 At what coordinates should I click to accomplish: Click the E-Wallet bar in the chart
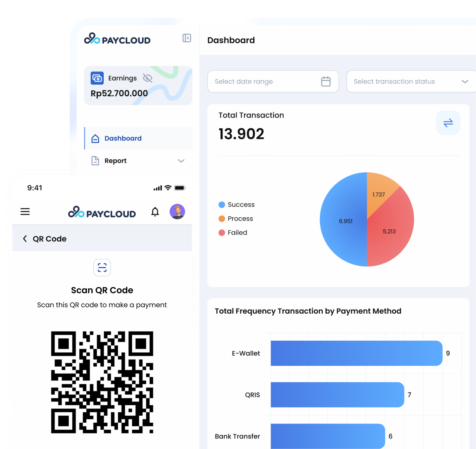(x=356, y=353)
